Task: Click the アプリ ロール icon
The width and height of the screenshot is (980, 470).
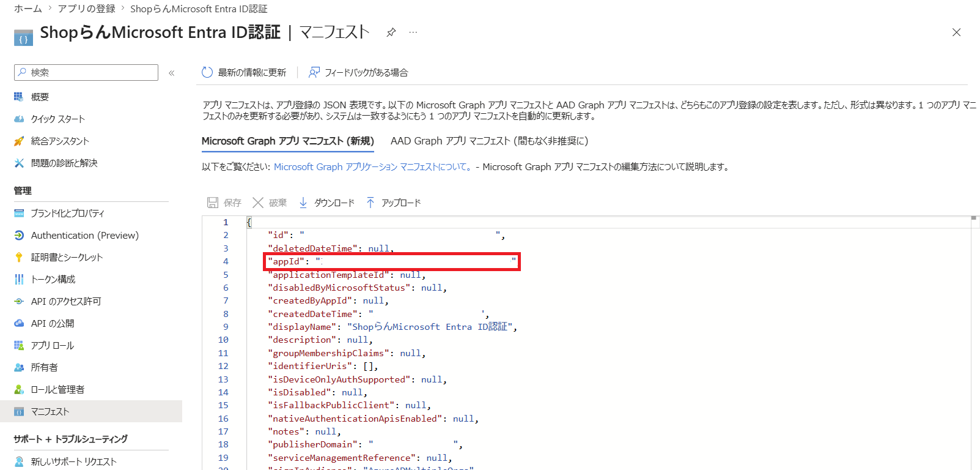Action: pyautogui.click(x=19, y=345)
